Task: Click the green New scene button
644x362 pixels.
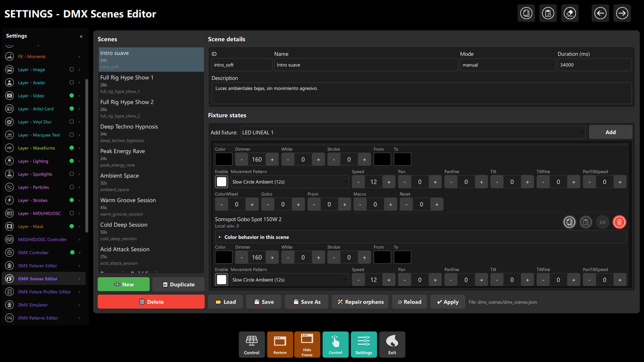Action: tap(124, 284)
